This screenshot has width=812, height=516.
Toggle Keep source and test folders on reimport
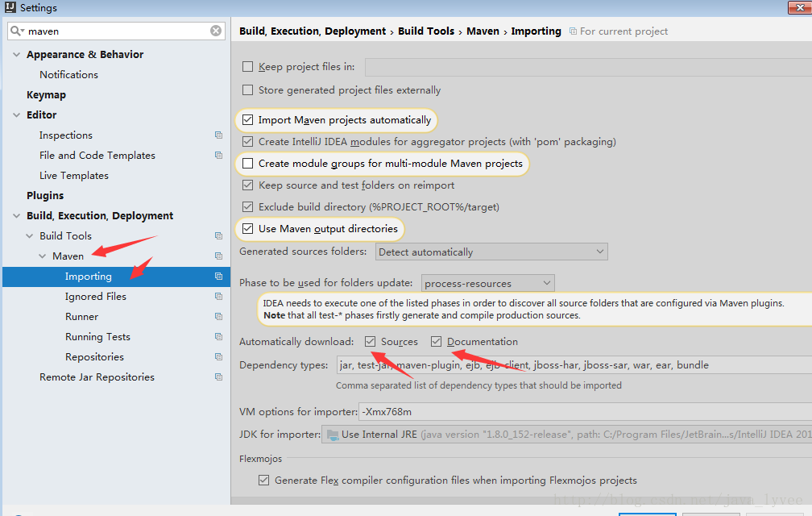[247, 185]
